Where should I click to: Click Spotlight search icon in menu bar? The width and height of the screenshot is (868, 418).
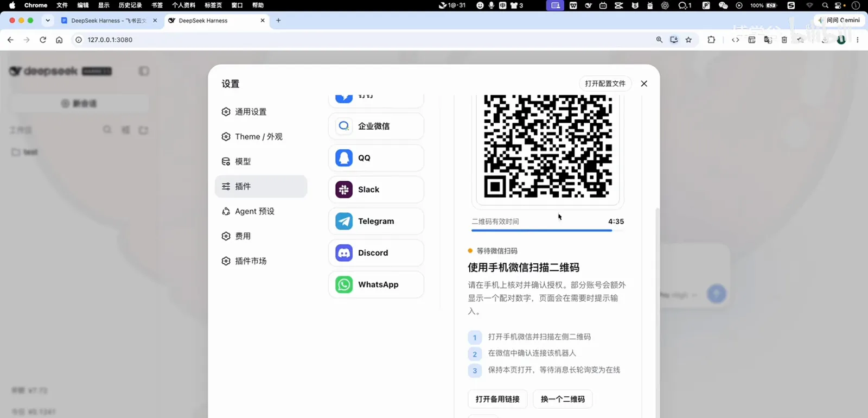(x=825, y=5)
